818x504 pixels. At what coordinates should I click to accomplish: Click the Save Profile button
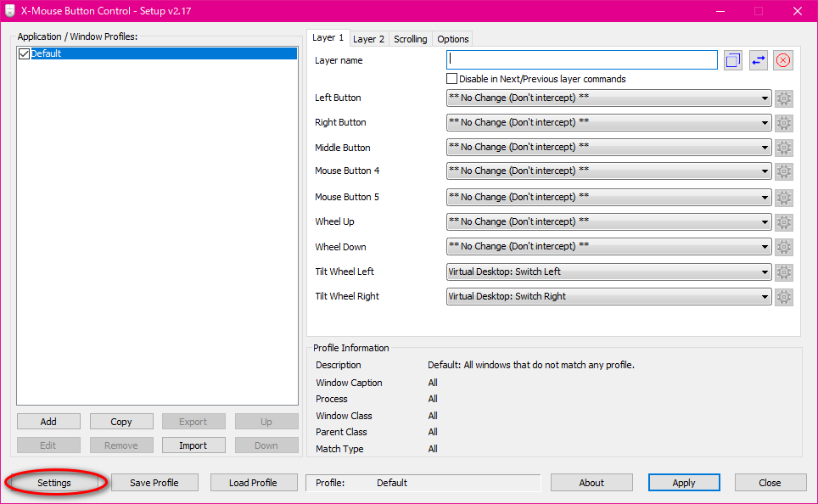click(x=154, y=483)
